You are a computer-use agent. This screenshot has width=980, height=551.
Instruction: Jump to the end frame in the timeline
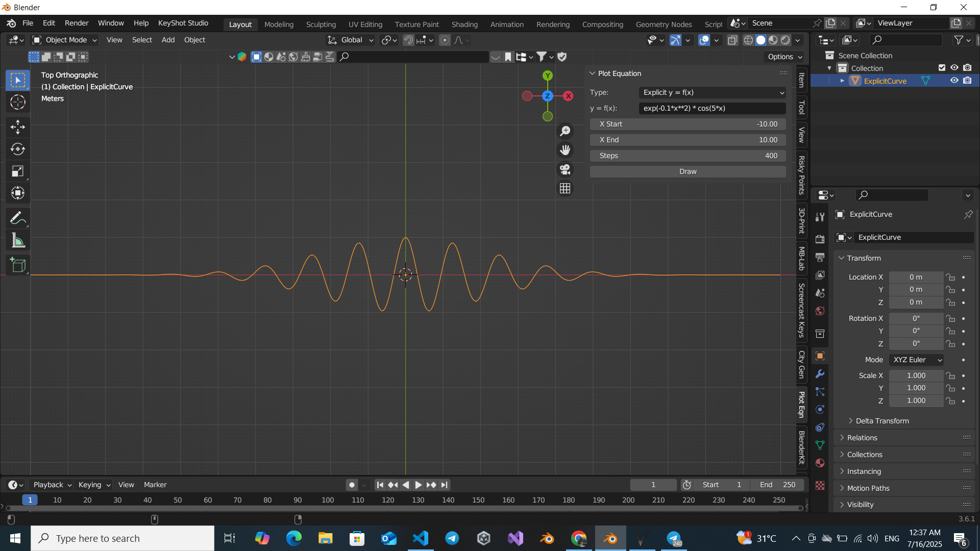pyautogui.click(x=445, y=485)
